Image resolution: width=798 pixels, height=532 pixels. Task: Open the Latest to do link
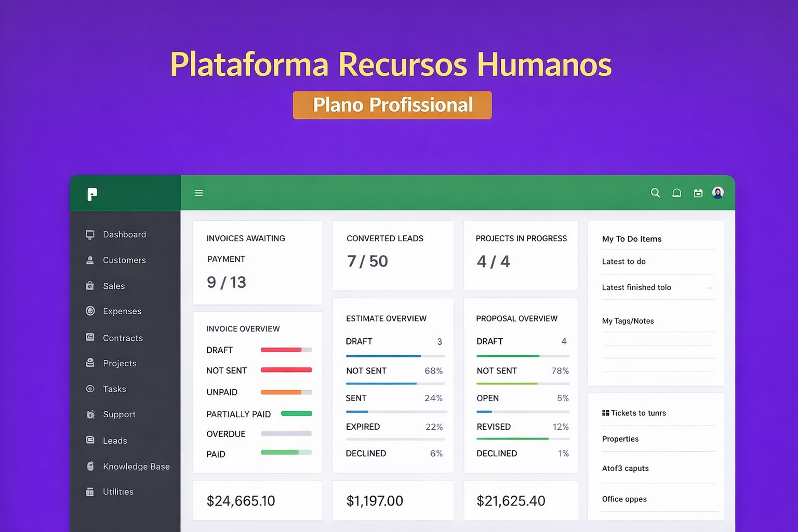coord(624,261)
